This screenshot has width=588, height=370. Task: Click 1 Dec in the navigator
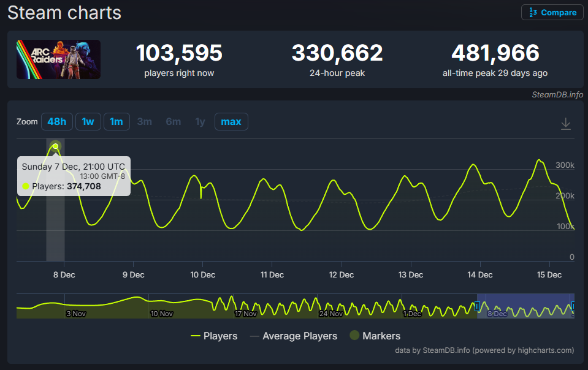pyautogui.click(x=412, y=314)
